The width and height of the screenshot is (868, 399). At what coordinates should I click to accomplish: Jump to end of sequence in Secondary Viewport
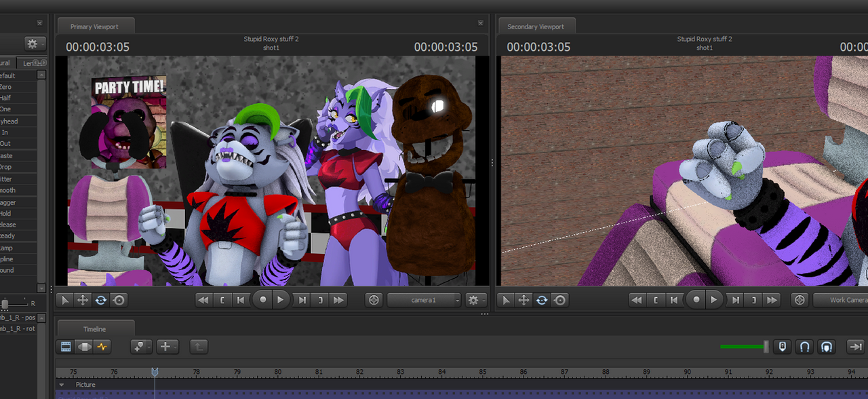click(772, 299)
